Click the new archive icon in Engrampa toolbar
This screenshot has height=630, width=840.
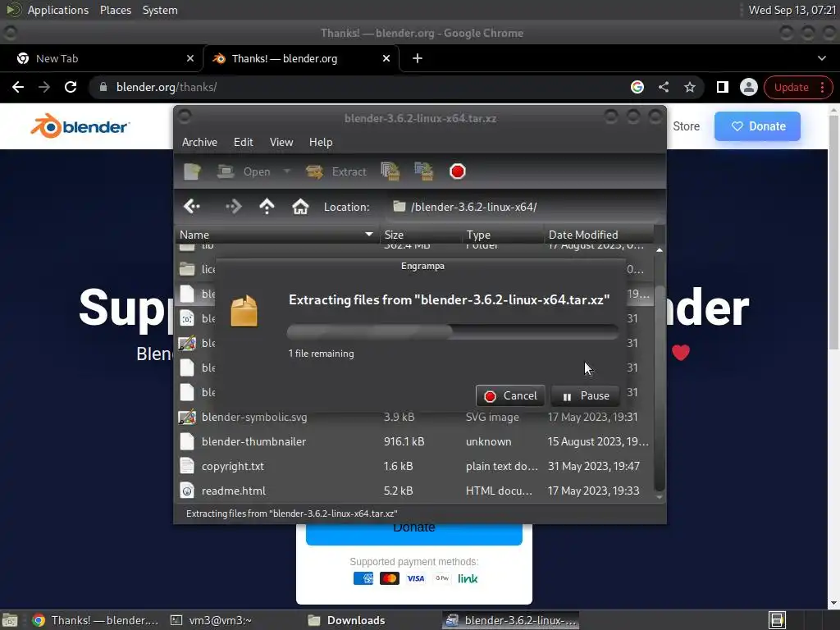point(192,171)
